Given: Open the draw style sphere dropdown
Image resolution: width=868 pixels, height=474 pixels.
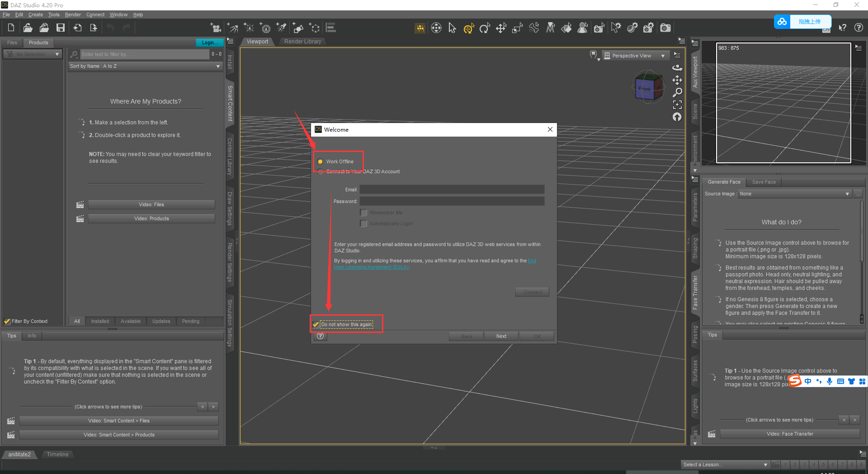Looking at the screenshot, I should (595, 56).
